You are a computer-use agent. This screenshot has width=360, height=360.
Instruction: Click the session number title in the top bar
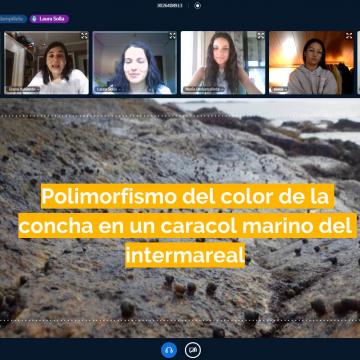click(x=170, y=6)
